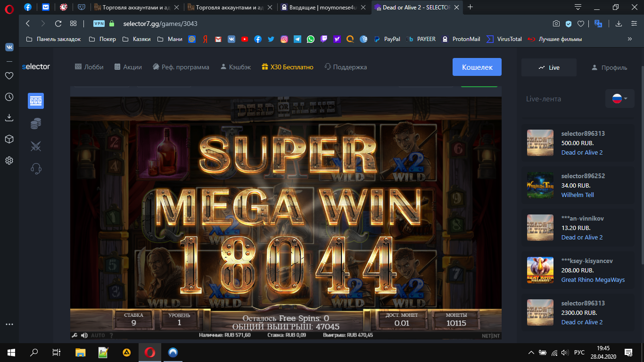Screen dimensions: 644x362
Task: Open Реф. программа menu item
Action: 181,67
